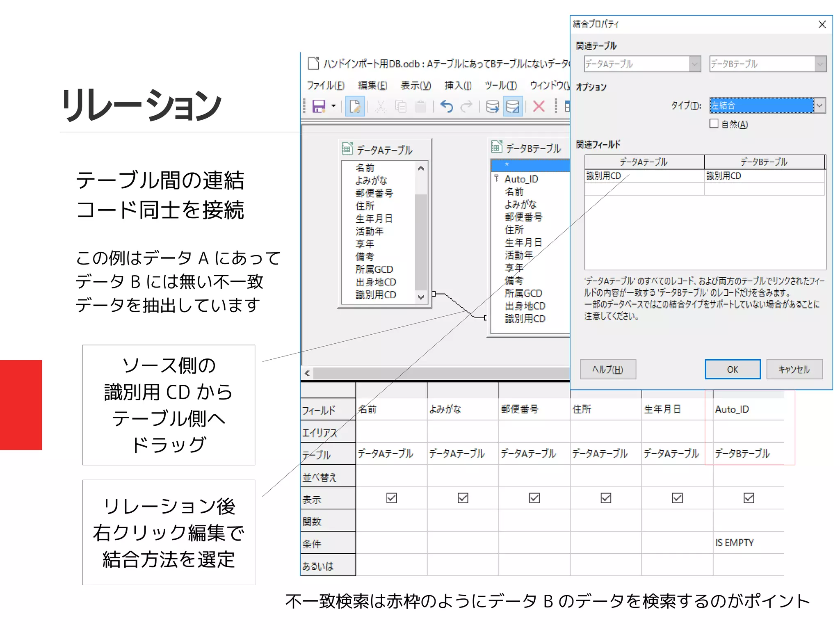Click the Cut scissors icon
Image resolution: width=840 pixels, height=630 pixels.
point(381,107)
